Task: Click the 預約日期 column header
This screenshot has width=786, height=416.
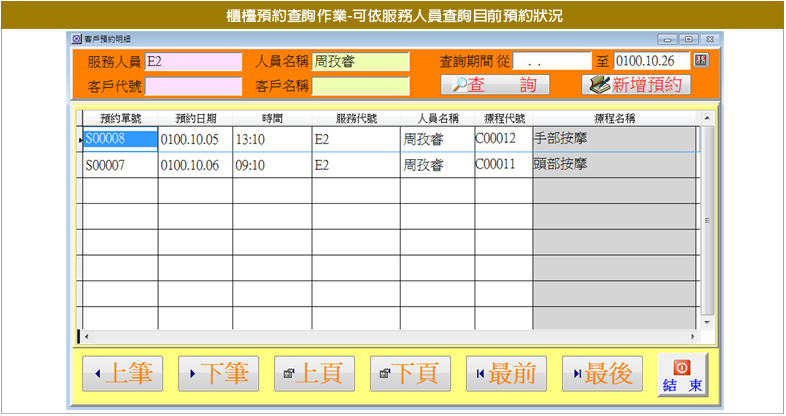Action: (x=194, y=118)
